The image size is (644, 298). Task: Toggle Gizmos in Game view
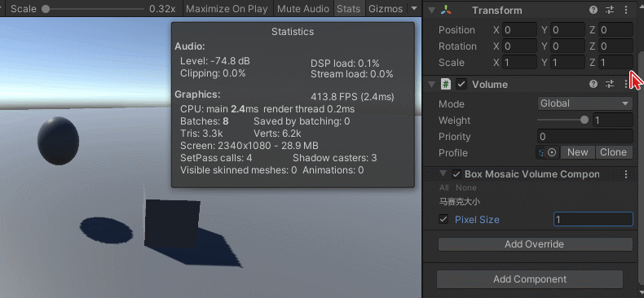tap(386, 9)
